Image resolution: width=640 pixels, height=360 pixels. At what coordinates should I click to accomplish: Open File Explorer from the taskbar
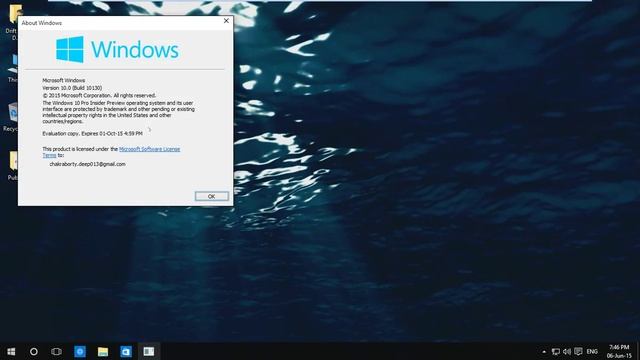coord(103,351)
